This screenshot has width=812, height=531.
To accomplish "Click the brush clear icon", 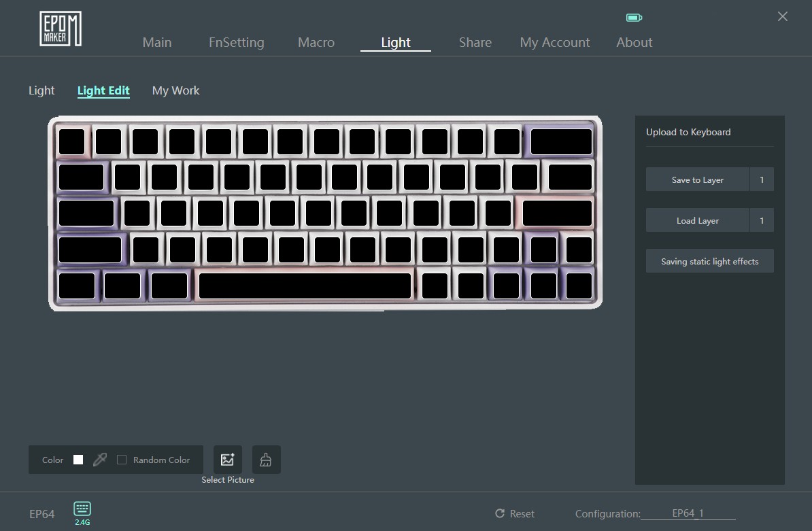I will (x=266, y=460).
